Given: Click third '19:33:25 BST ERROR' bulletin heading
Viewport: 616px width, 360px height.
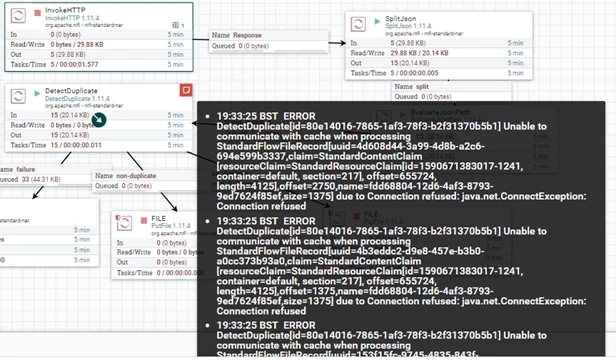Looking at the screenshot, I should (x=266, y=325).
